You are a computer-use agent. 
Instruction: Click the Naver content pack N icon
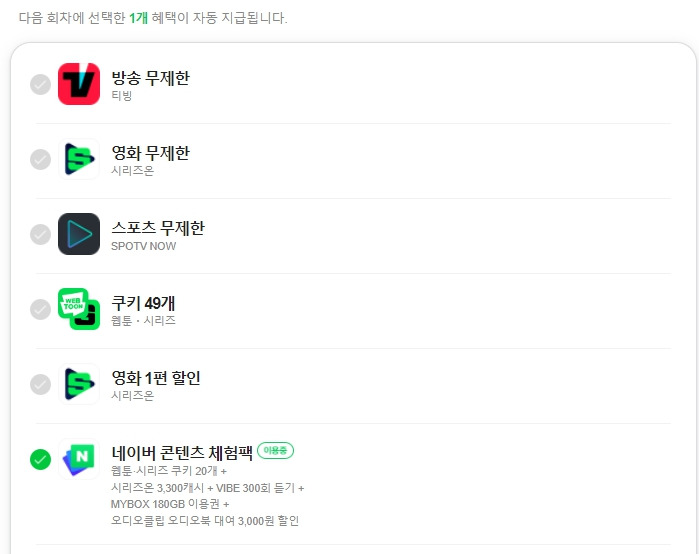coord(79,459)
